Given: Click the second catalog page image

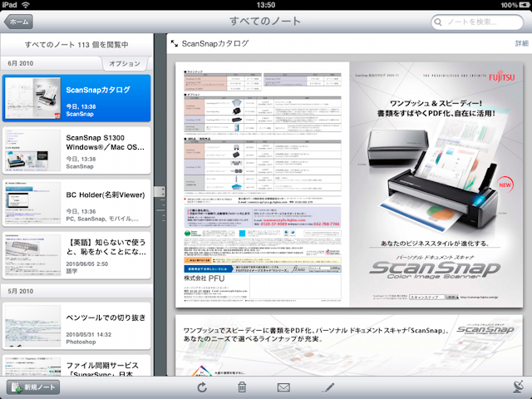Looking at the screenshot, I should click(x=349, y=346).
